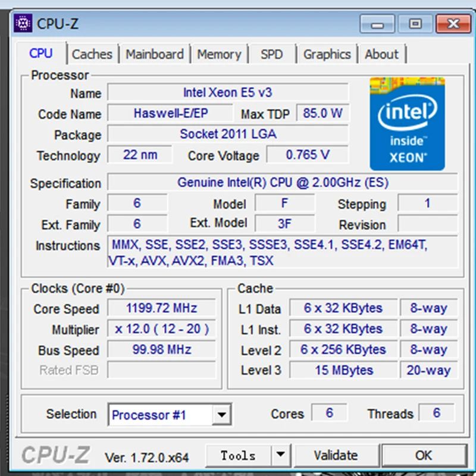Click the Ext. Family value field
The height and width of the screenshot is (476, 476).
(x=137, y=224)
